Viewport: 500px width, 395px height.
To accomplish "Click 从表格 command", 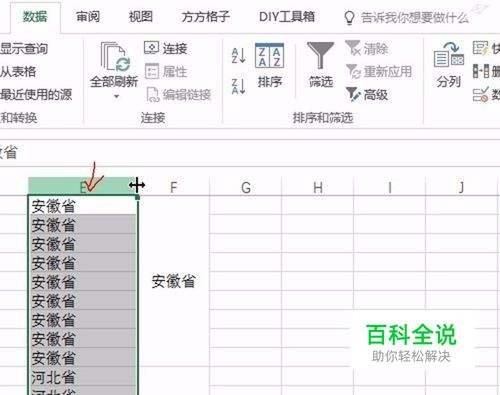I will (x=18, y=71).
